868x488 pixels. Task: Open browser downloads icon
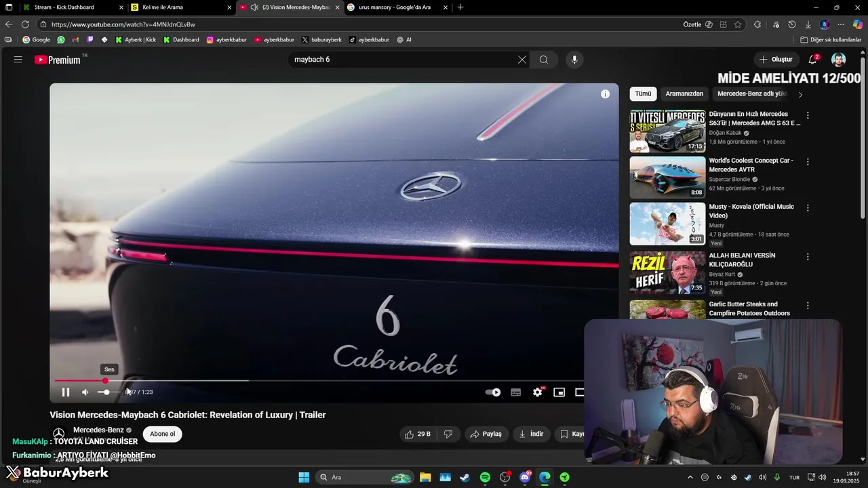(x=807, y=24)
